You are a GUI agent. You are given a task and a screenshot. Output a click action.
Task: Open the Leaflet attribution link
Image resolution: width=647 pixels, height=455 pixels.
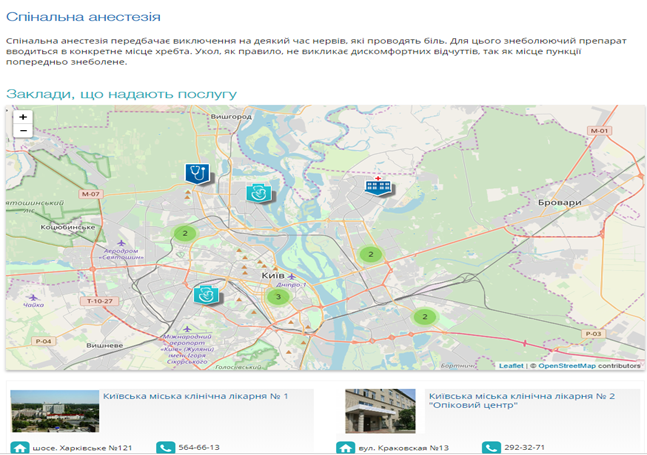click(x=511, y=366)
